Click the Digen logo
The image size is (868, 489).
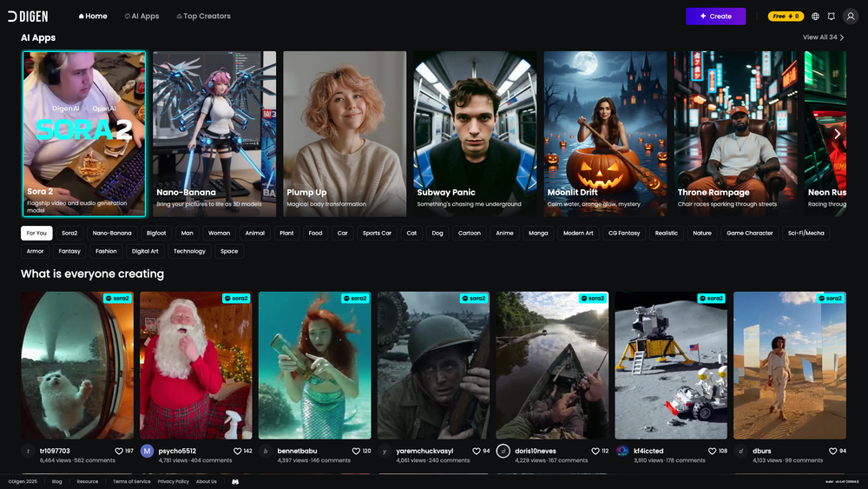click(x=28, y=16)
